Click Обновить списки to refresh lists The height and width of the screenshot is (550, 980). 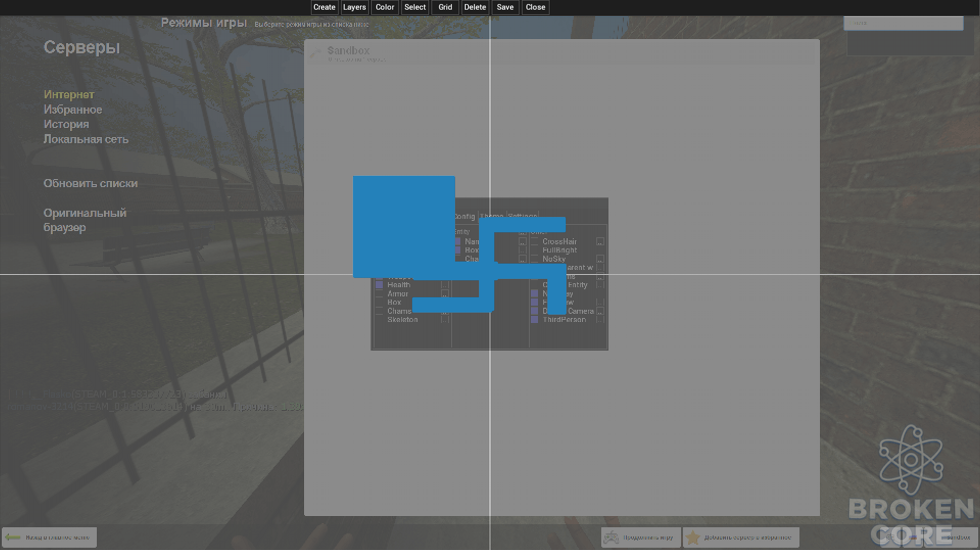click(x=90, y=183)
